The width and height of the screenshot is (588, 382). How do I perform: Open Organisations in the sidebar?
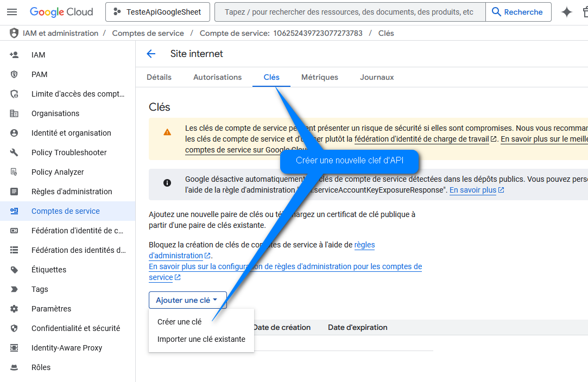[67, 113]
